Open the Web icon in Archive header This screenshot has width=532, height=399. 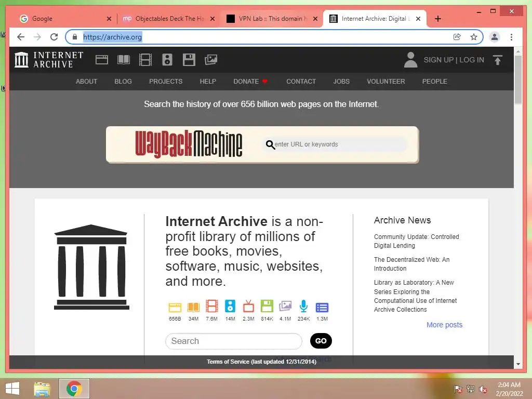pyautogui.click(x=101, y=60)
